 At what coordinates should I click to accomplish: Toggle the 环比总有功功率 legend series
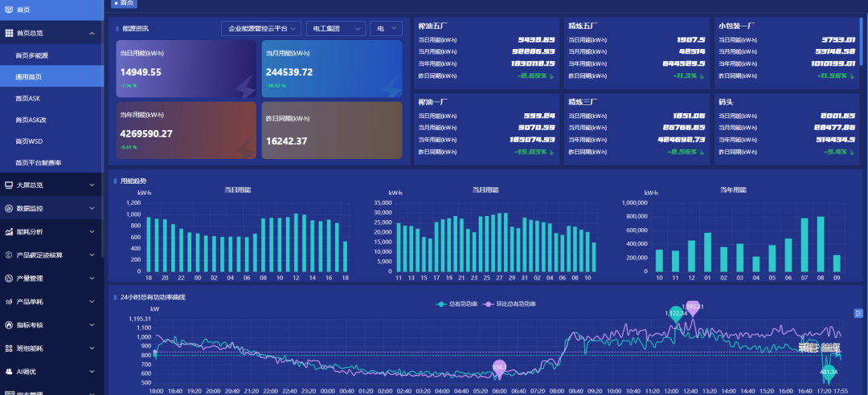coord(510,303)
